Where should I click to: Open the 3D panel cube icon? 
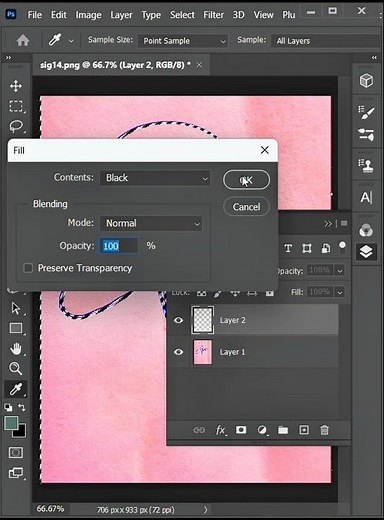coord(366,80)
